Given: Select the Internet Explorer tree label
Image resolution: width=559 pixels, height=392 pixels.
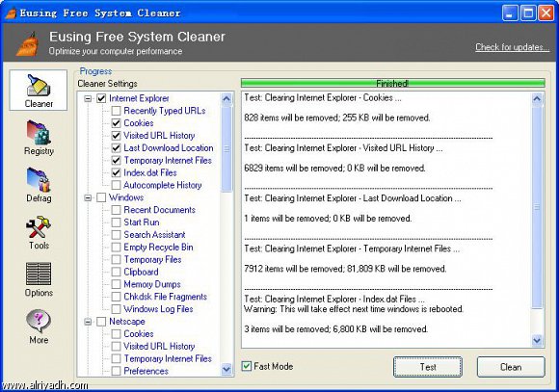Looking at the screenshot, I should (x=139, y=98).
